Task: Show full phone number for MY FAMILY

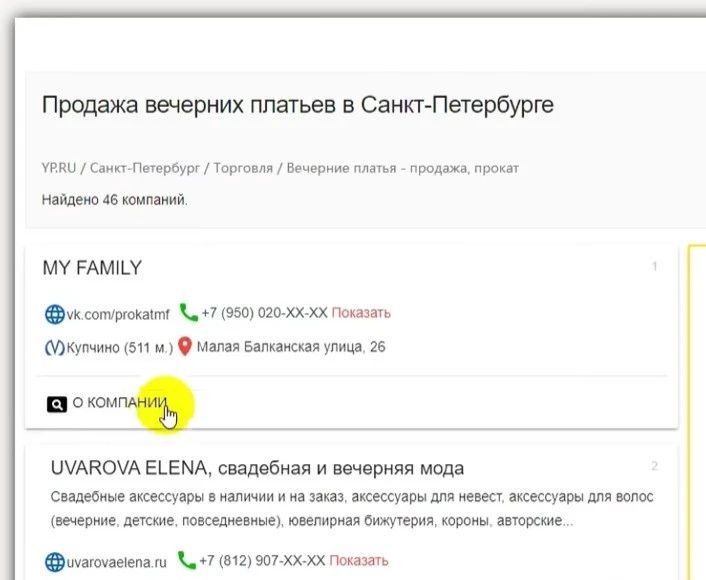Action: click(361, 313)
